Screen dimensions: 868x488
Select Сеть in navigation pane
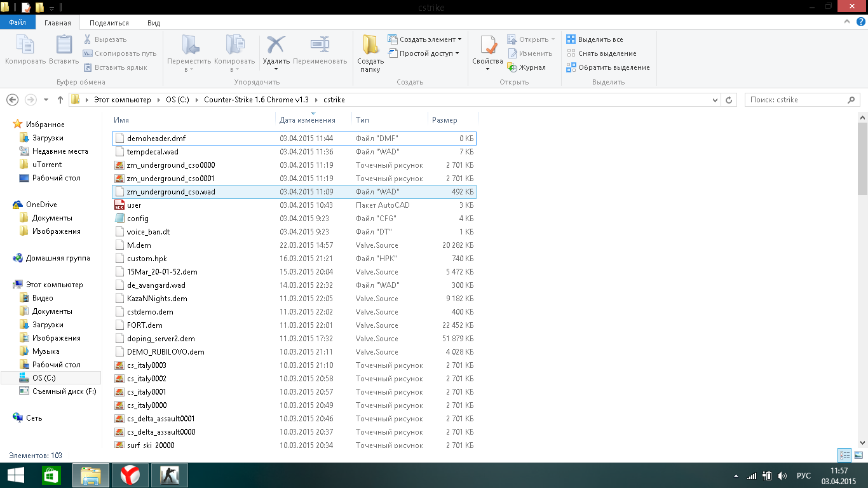coord(34,418)
